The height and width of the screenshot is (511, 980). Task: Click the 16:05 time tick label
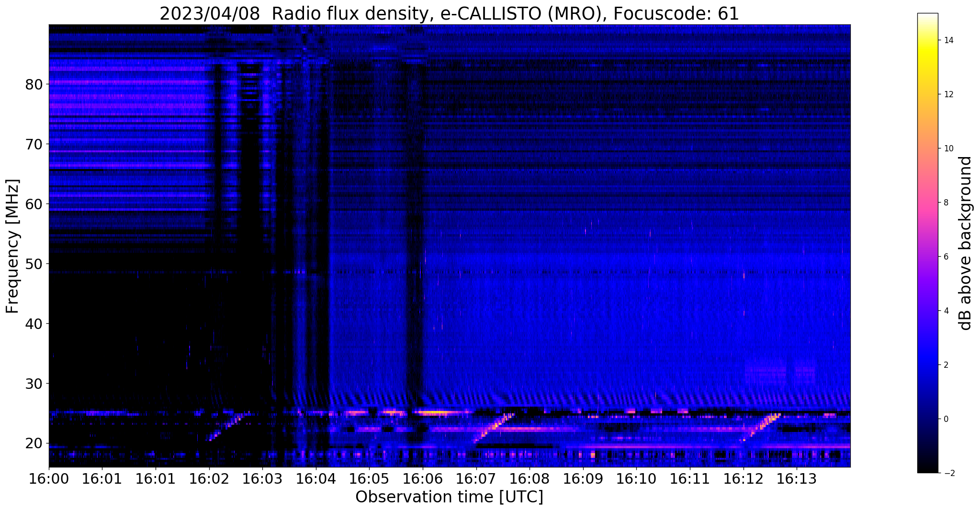click(x=369, y=479)
